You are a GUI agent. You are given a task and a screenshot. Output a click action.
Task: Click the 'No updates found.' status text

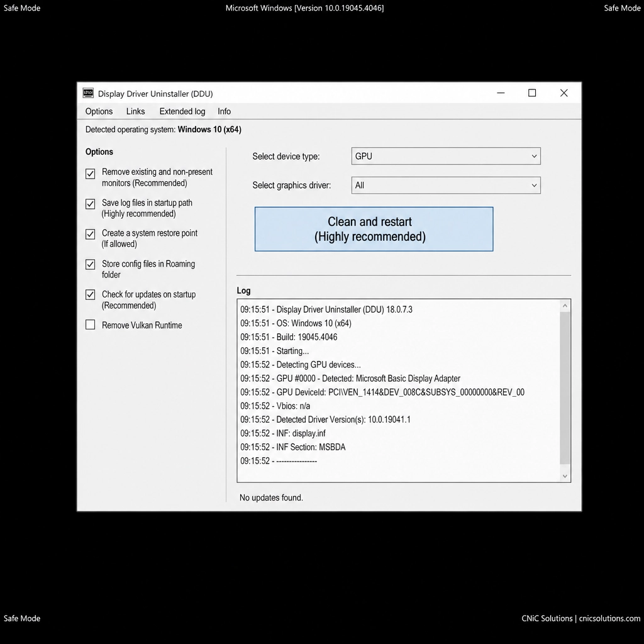click(x=271, y=497)
